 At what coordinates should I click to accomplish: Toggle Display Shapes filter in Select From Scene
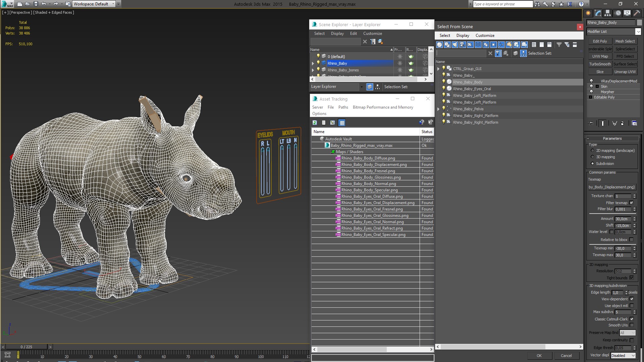tap(447, 45)
